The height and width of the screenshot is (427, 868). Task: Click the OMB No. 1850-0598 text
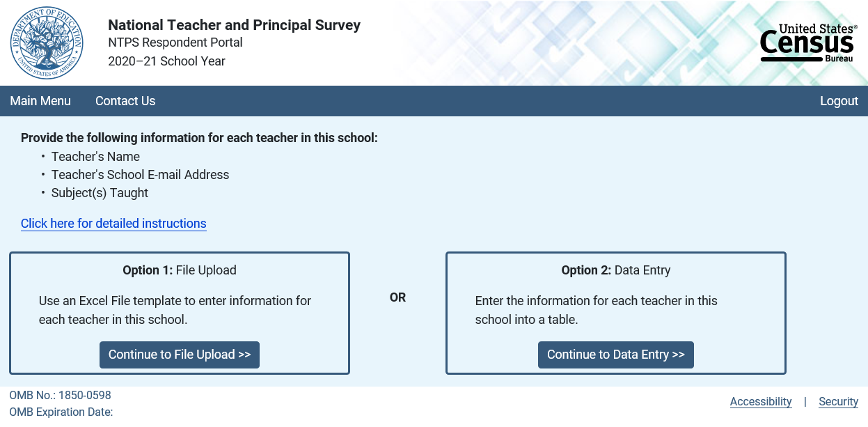pyautogui.click(x=60, y=396)
